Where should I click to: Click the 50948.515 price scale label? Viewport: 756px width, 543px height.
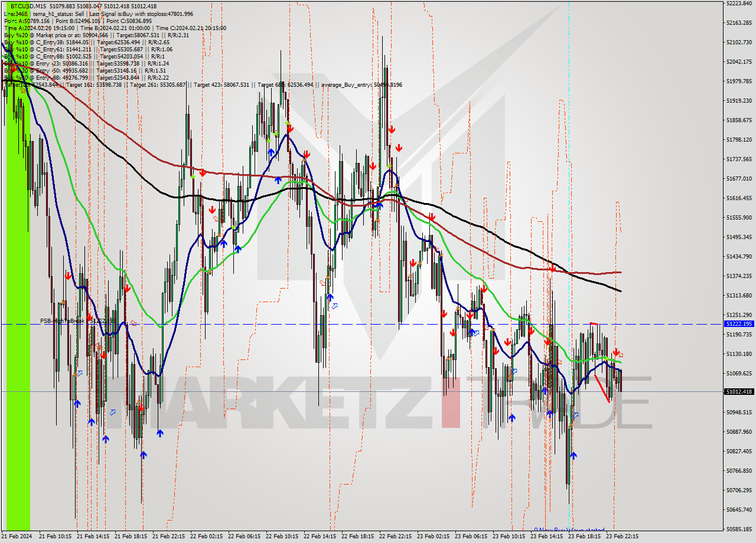[739, 412]
